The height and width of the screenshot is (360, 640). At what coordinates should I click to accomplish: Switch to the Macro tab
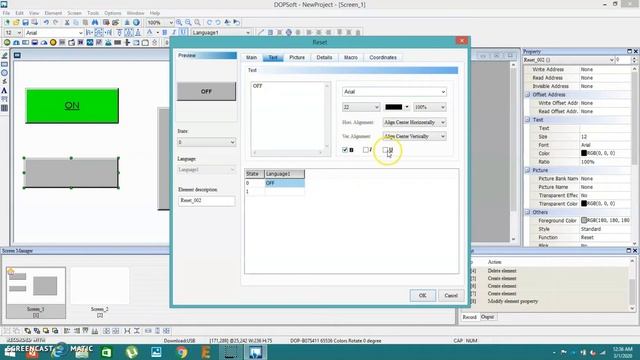pyautogui.click(x=351, y=58)
